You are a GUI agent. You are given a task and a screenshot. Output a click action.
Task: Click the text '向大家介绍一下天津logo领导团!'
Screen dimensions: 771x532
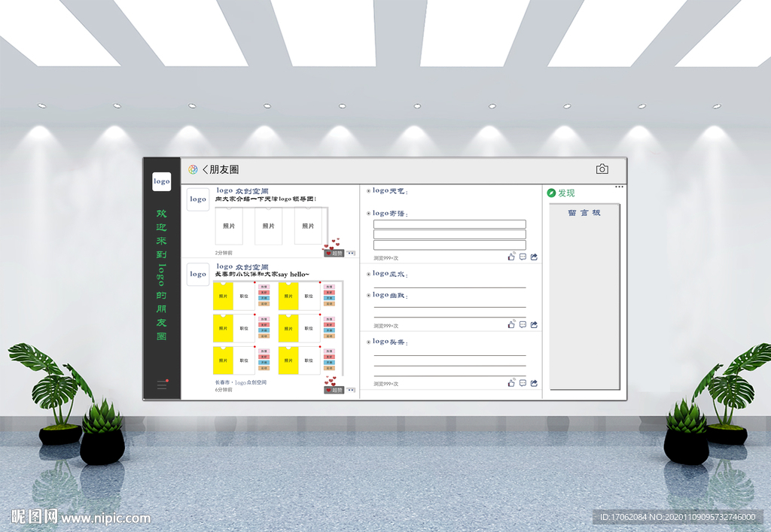[266, 199]
